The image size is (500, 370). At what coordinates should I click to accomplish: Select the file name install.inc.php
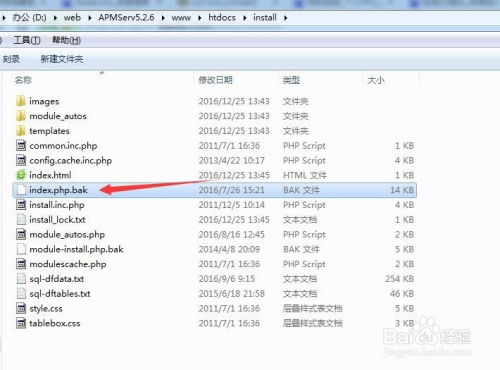pyautogui.click(x=57, y=205)
